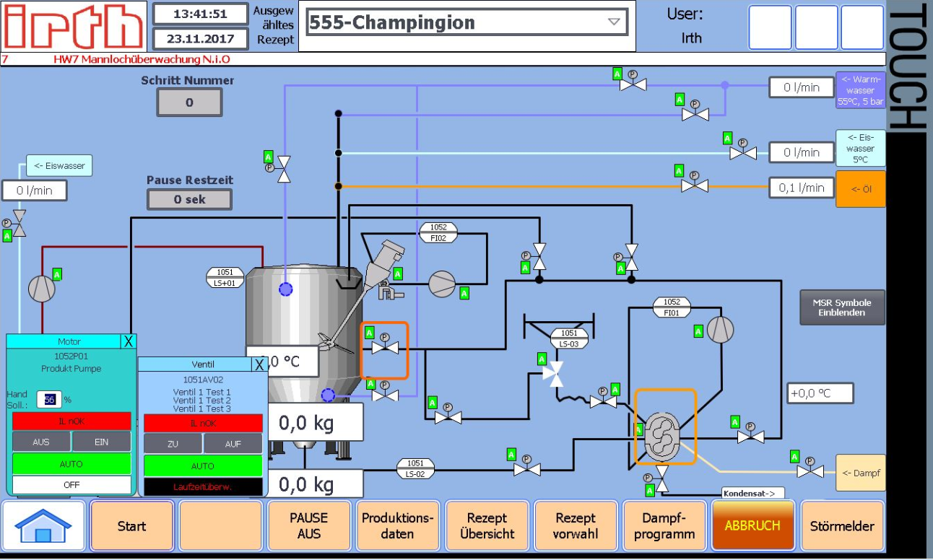Click the three-way valve below LS-03
The image size is (933, 560).
(x=554, y=374)
